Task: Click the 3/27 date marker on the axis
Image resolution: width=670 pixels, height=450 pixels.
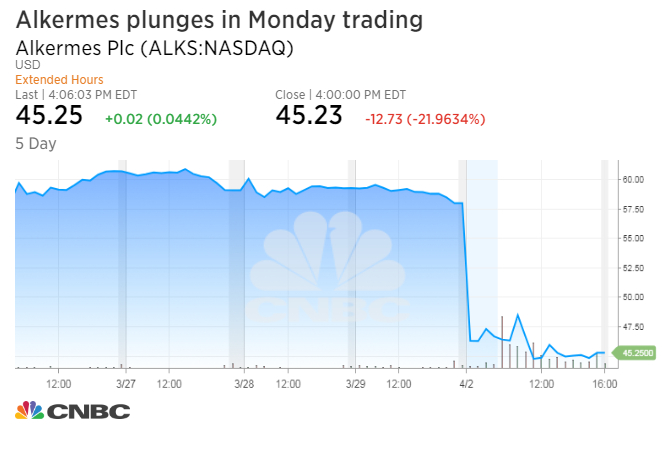Action: (126, 383)
